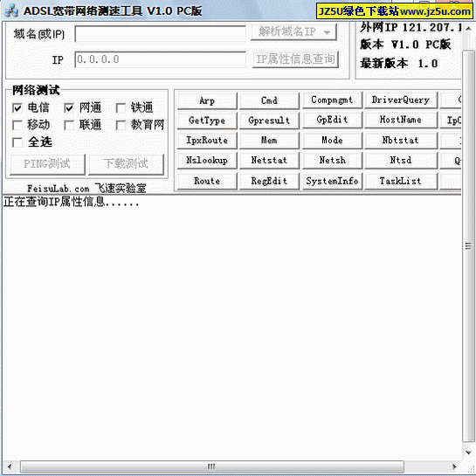Run the Route button
This screenshot has height=476, width=476.
[207, 182]
